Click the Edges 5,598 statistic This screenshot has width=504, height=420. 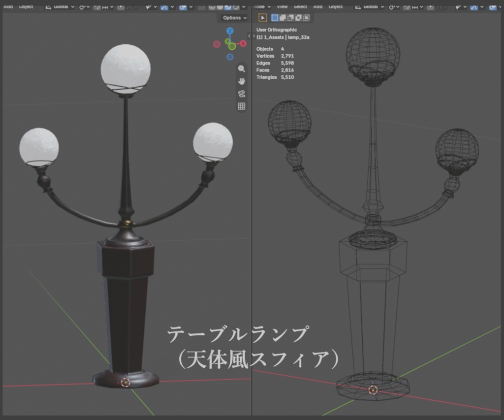[x=275, y=63]
